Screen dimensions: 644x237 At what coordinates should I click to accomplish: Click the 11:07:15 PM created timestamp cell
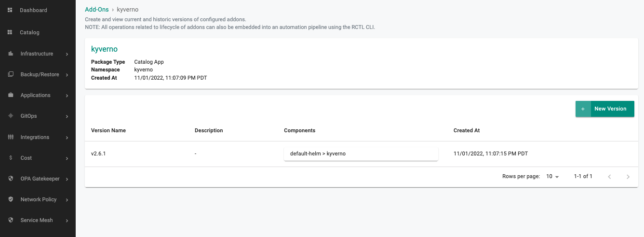[x=491, y=153]
